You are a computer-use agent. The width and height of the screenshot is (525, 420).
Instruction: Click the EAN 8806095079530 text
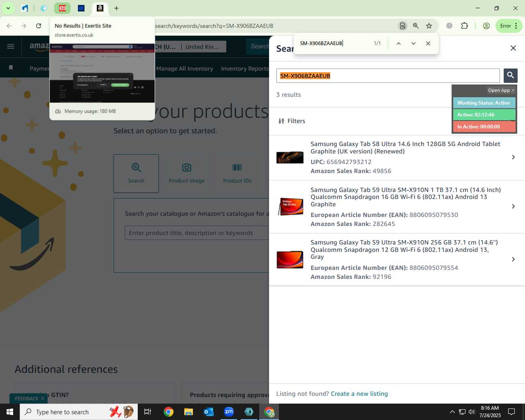click(x=384, y=215)
